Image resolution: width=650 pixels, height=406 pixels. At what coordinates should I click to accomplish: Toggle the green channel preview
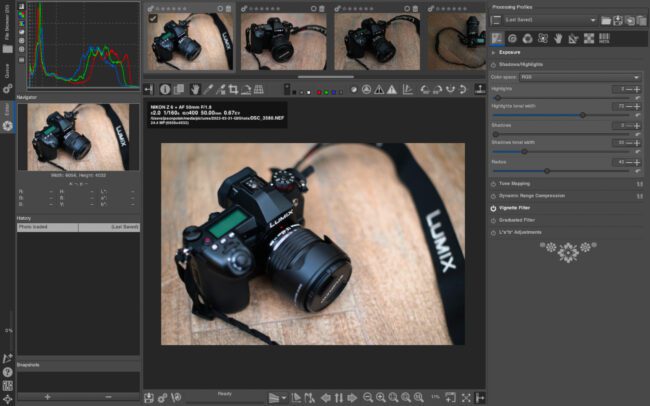(326, 92)
